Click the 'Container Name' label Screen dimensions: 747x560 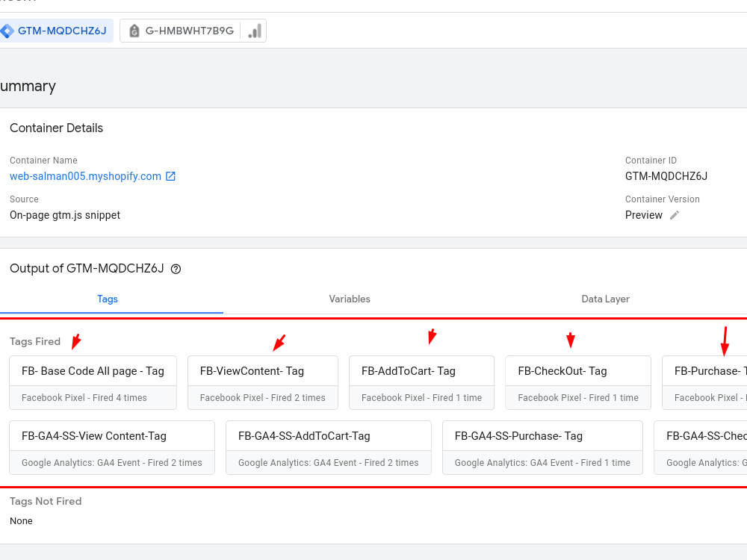pos(43,161)
